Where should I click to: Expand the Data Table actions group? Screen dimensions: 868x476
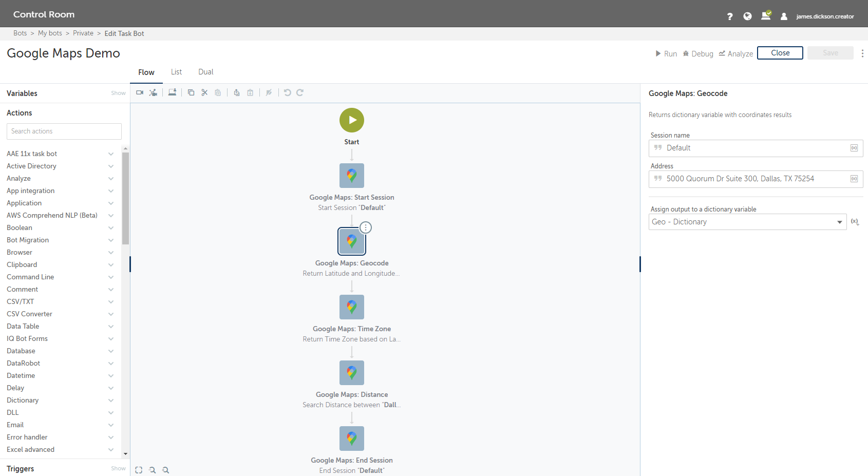pos(111,327)
